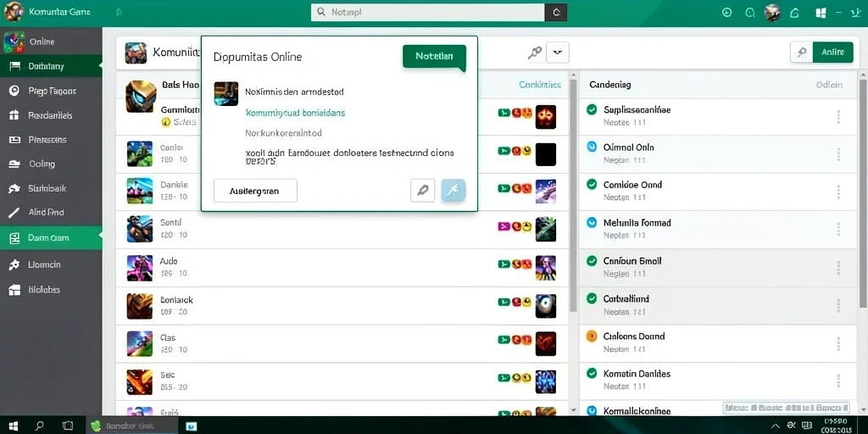Open the Bonlarck game icon
Viewport: 868px width, 434px height.
[x=140, y=306]
